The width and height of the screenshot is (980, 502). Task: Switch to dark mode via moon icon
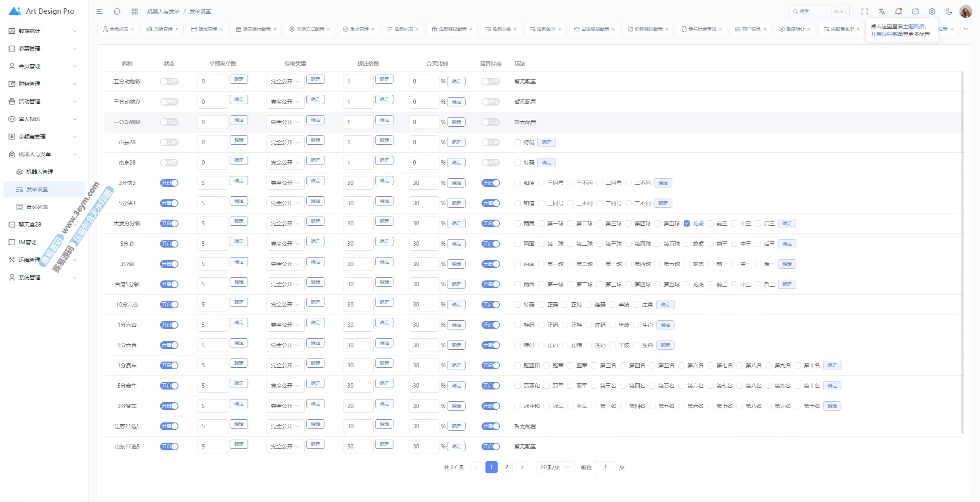pyautogui.click(x=949, y=11)
